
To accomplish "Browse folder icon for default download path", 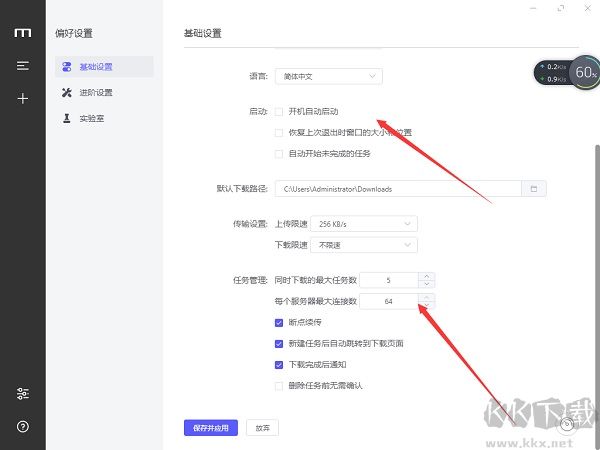I will pyautogui.click(x=534, y=189).
